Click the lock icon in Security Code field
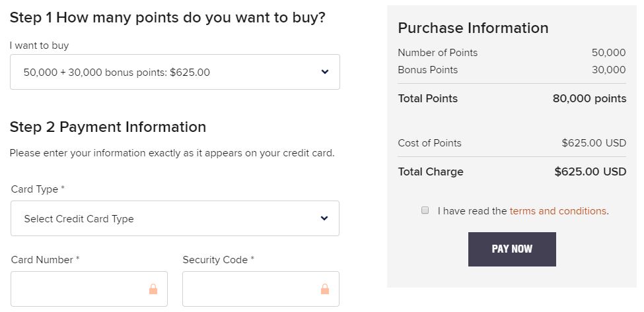 [x=325, y=289]
